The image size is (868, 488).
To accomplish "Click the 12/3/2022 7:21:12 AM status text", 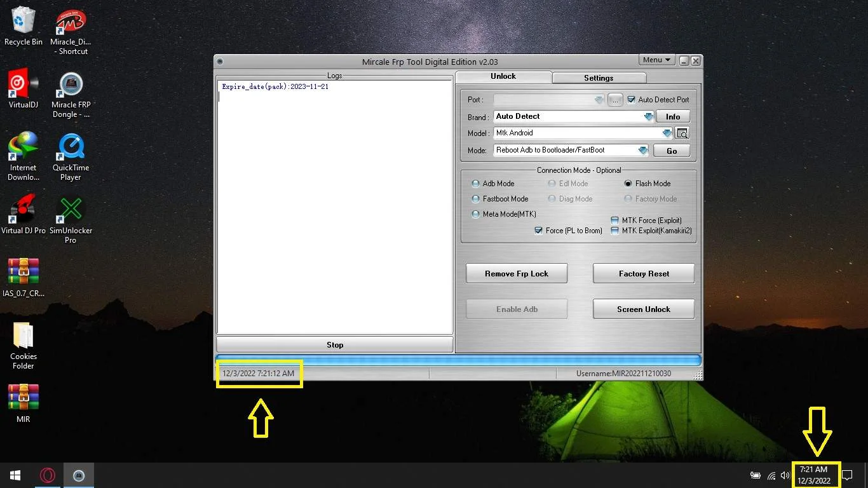I will tap(258, 374).
